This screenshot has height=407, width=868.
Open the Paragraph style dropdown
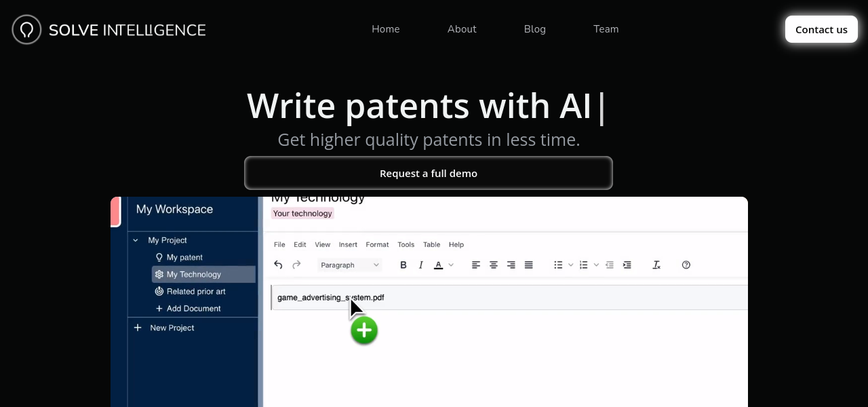tap(350, 265)
